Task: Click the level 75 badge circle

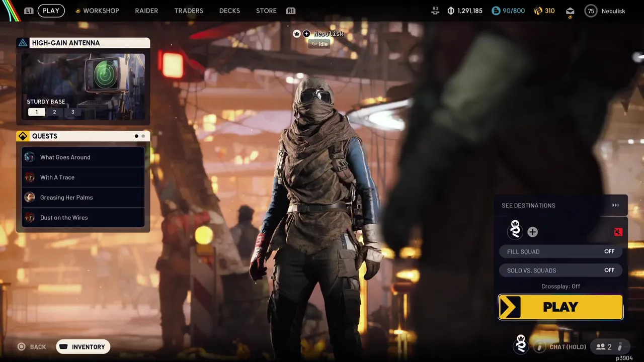Action: click(591, 11)
